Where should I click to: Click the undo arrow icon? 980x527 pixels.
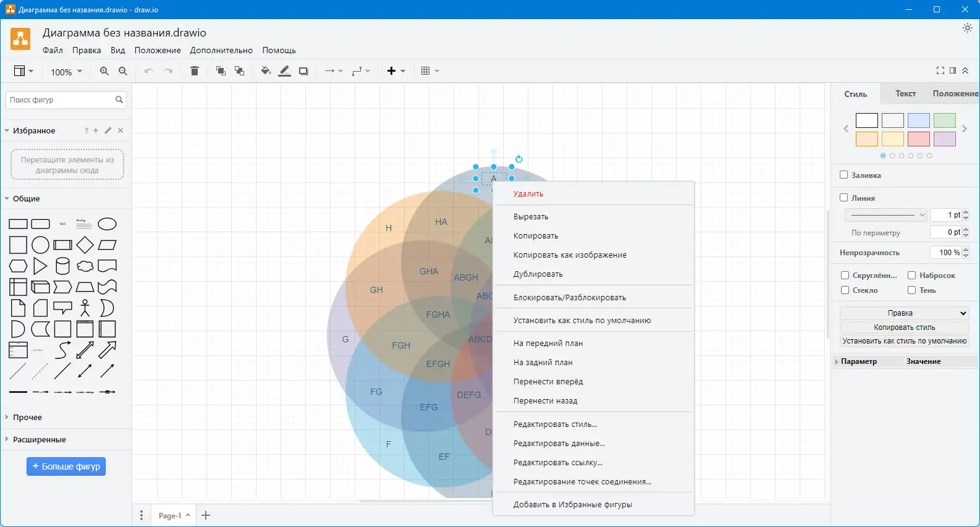point(149,71)
